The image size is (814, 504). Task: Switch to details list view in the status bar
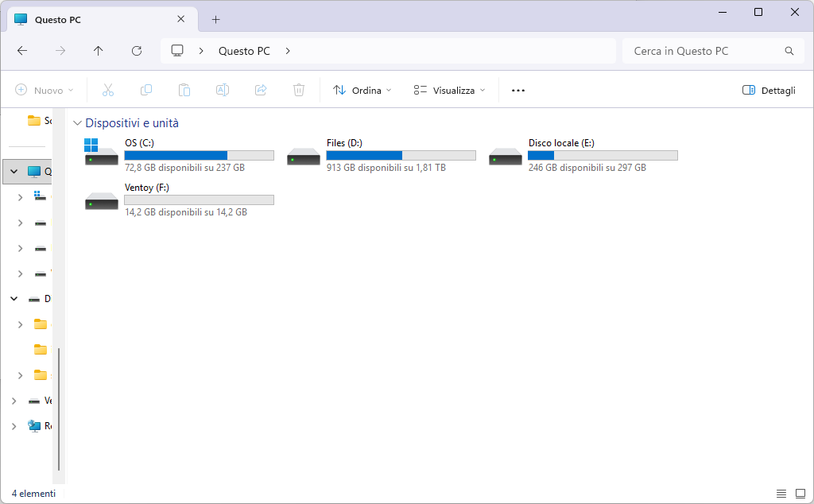point(781,494)
